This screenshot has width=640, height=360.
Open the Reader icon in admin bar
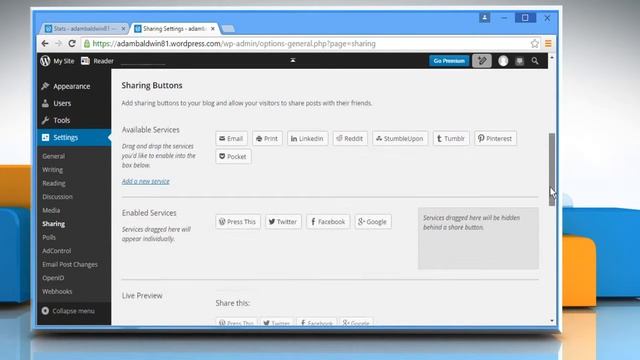(x=85, y=61)
